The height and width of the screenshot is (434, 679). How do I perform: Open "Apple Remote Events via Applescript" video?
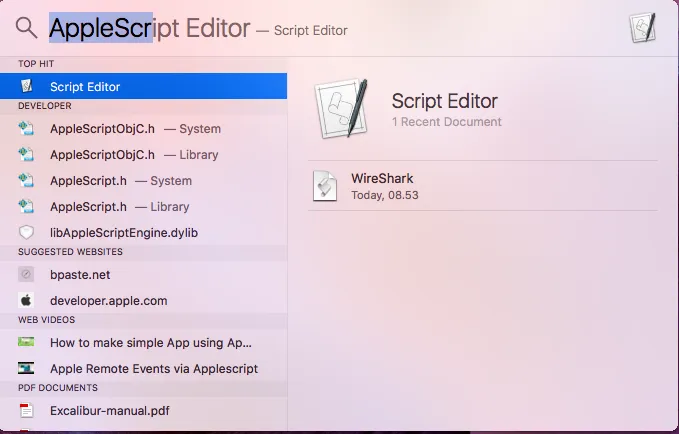pos(143,369)
